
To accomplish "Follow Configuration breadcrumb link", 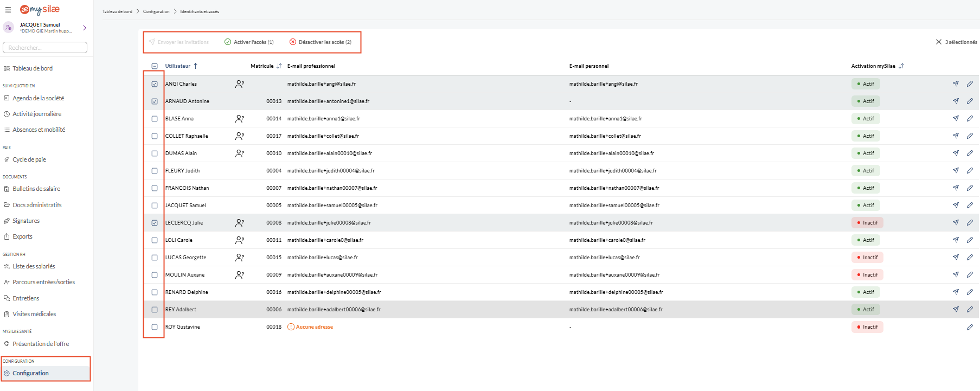I will (156, 11).
